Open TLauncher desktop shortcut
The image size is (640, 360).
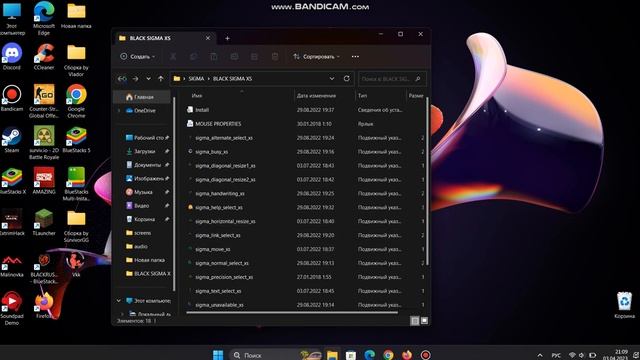coord(44,223)
